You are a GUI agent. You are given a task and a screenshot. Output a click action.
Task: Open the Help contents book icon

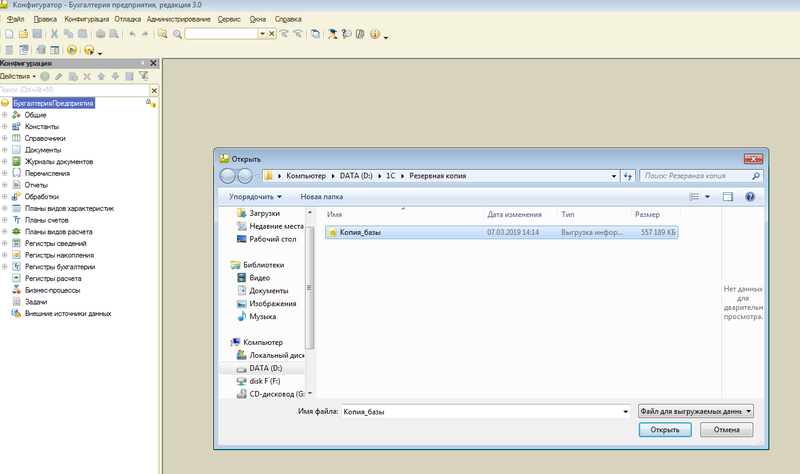(360, 34)
